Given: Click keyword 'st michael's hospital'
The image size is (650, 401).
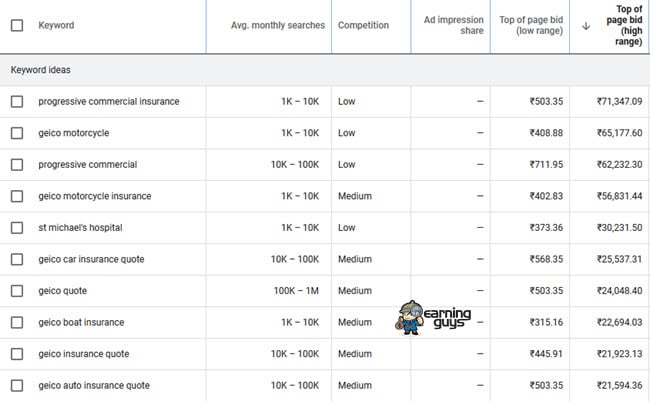Looking at the screenshot, I should tap(80, 228).
